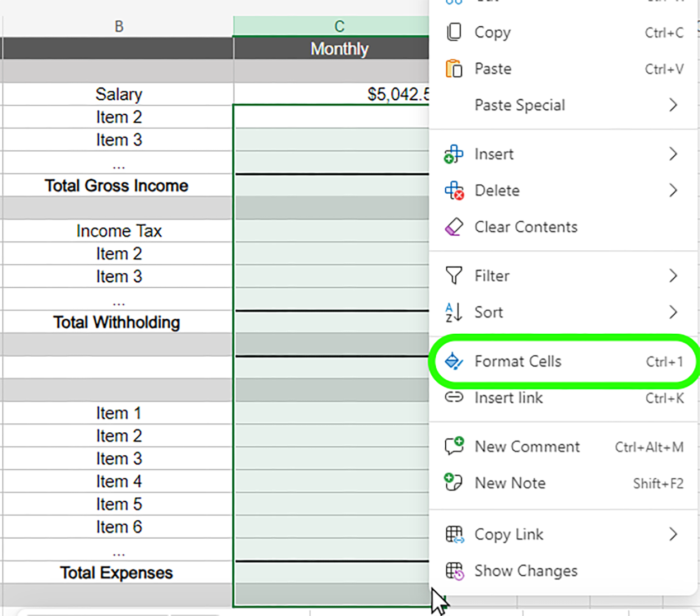Screen dimensions: 700x616
Task: Click the Insert link chain icon
Action: (454, 398)
